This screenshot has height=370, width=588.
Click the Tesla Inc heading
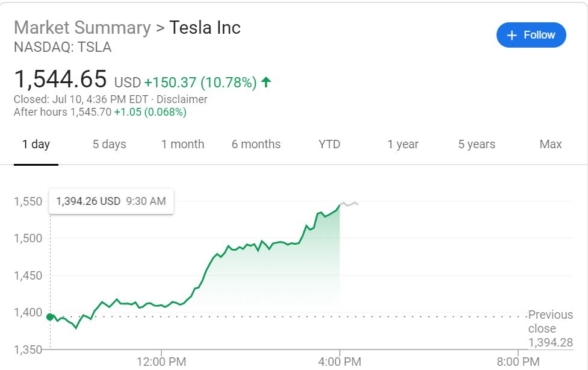(205, 28)
